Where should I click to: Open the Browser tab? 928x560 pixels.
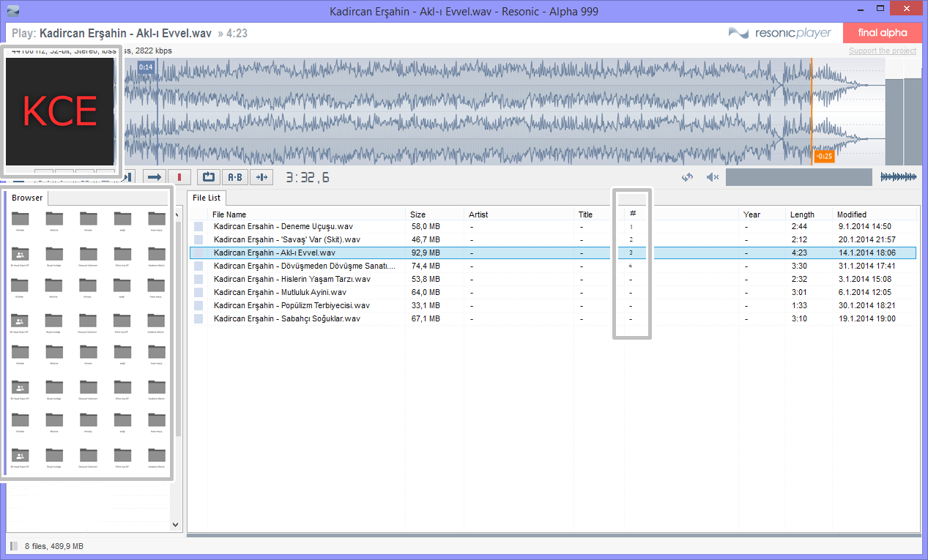tap(27, 198)
